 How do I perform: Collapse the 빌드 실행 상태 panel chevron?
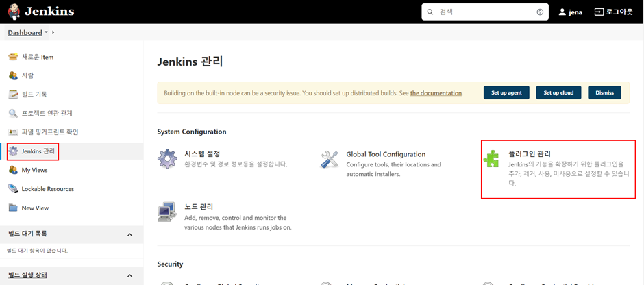129,276
